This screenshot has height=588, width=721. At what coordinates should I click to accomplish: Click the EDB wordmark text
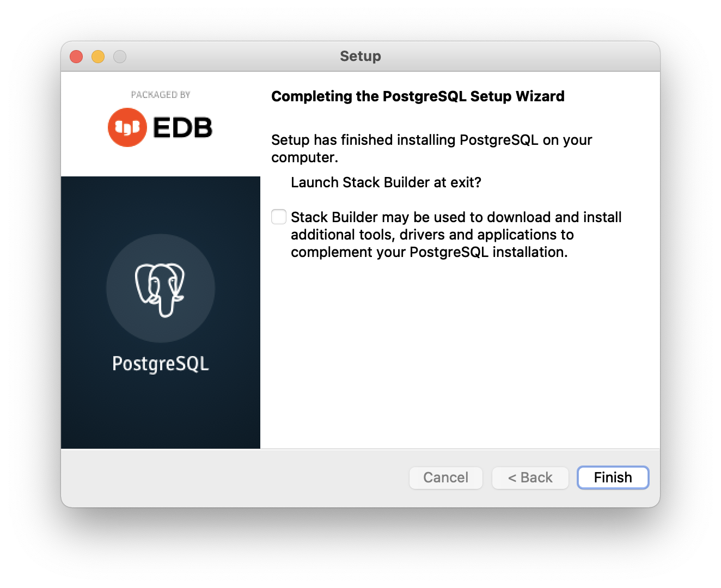pyautogui.click(x=182, y=128)
